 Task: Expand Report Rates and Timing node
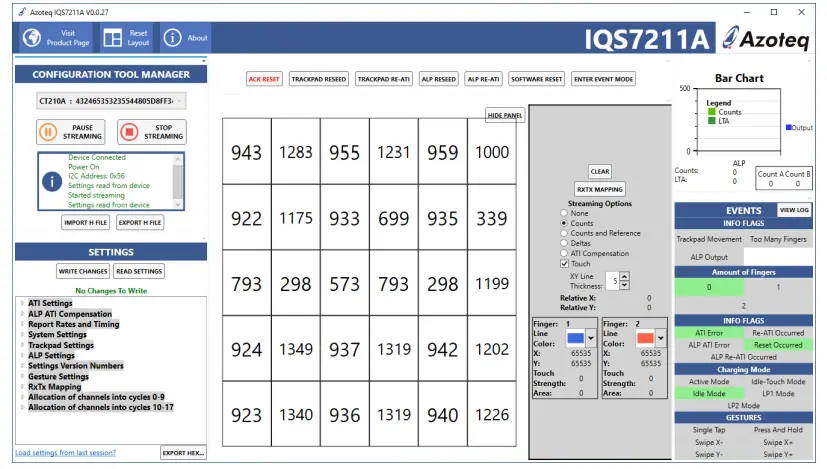22,324
